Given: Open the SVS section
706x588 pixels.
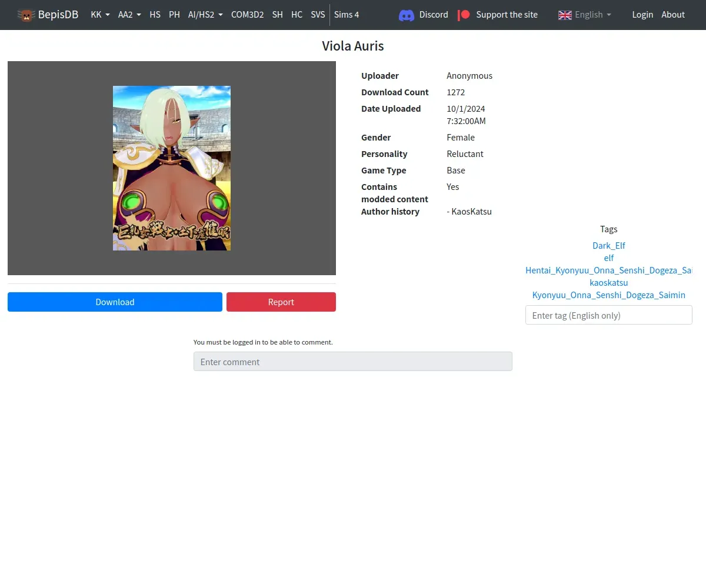Looking at the screenshot, I should click(318, 15).
